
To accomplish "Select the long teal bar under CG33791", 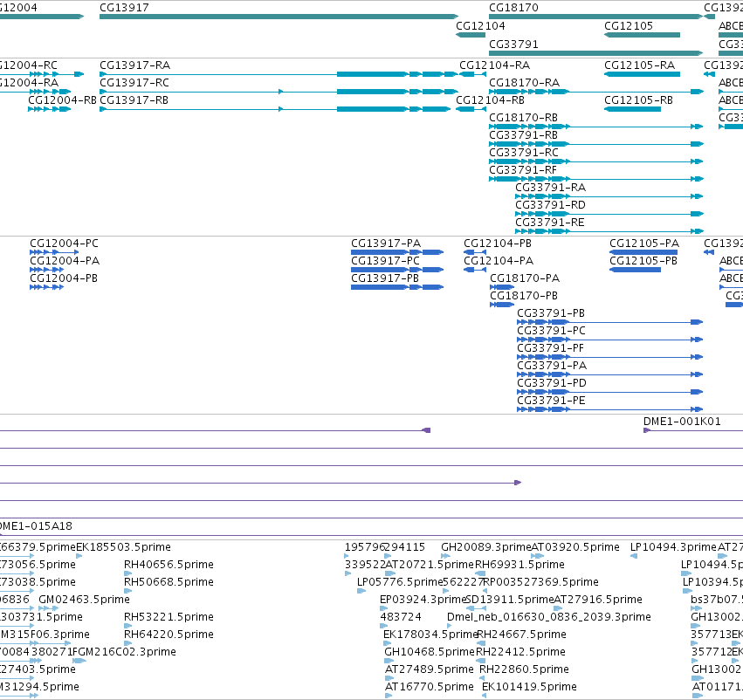I will tap(596, 53).
